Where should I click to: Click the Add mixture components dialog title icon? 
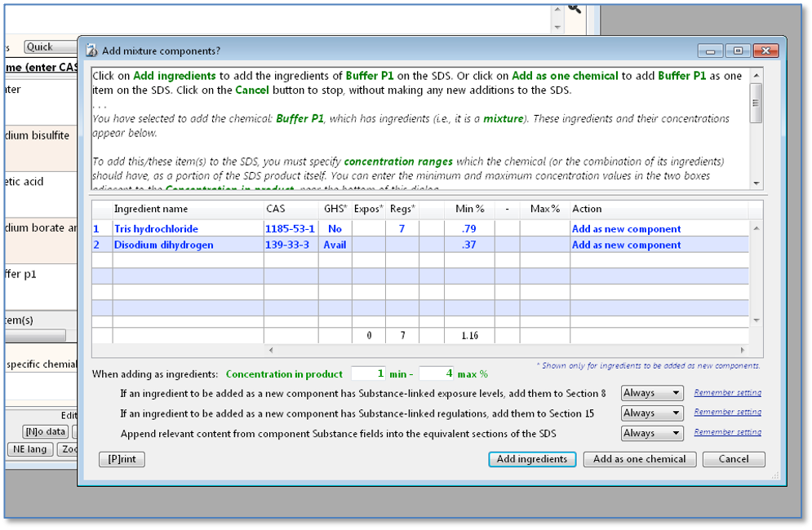click(x=91, y=51)
